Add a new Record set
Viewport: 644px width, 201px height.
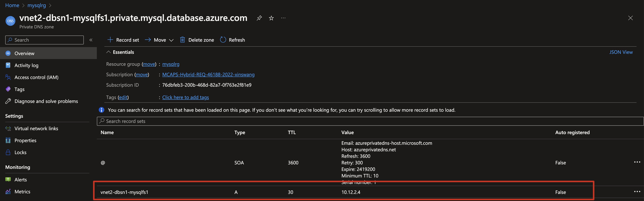click(x=123, y=40)
